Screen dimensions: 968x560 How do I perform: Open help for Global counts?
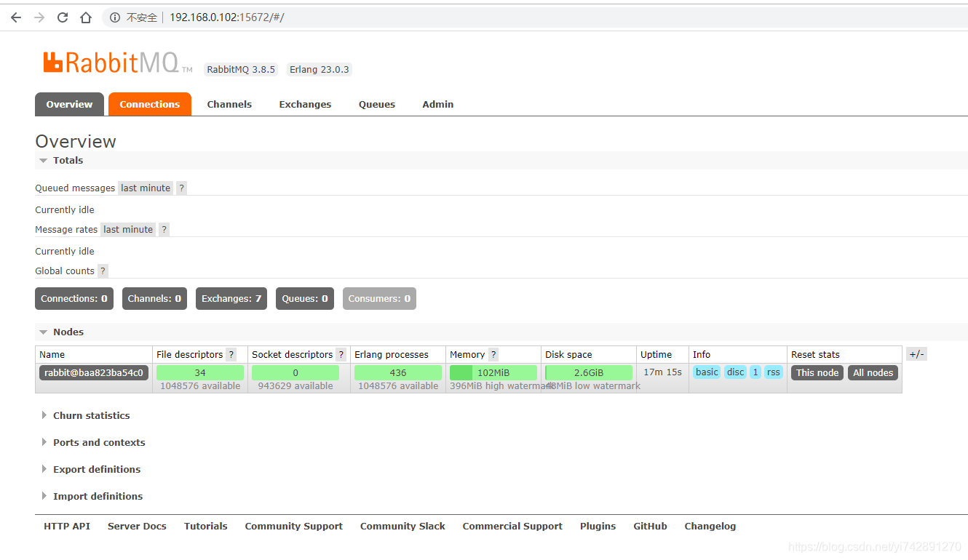point(103,271)
